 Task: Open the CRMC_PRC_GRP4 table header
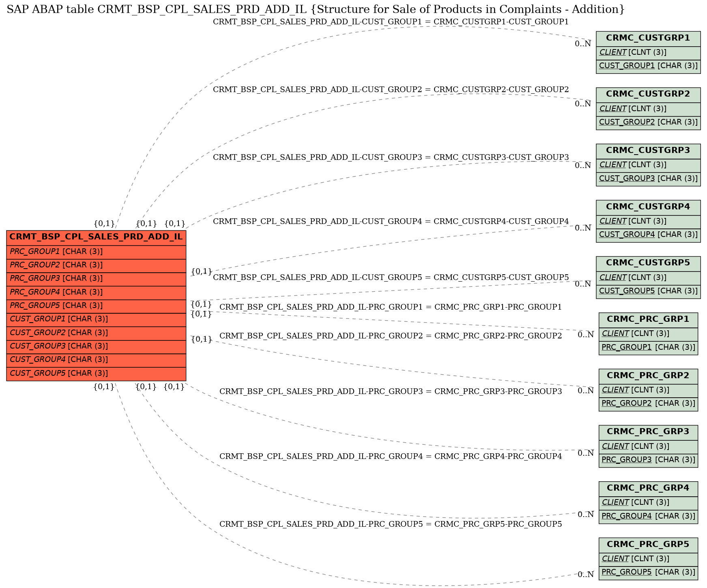(648, 489)
